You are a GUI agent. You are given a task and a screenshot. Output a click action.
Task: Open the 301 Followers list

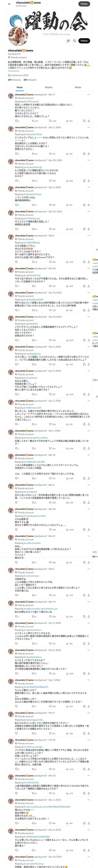click(30, 80)
